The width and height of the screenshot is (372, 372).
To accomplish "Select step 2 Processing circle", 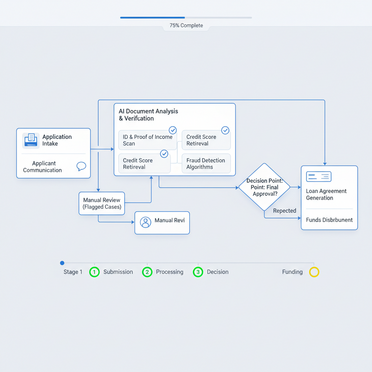I will point(147,272).
